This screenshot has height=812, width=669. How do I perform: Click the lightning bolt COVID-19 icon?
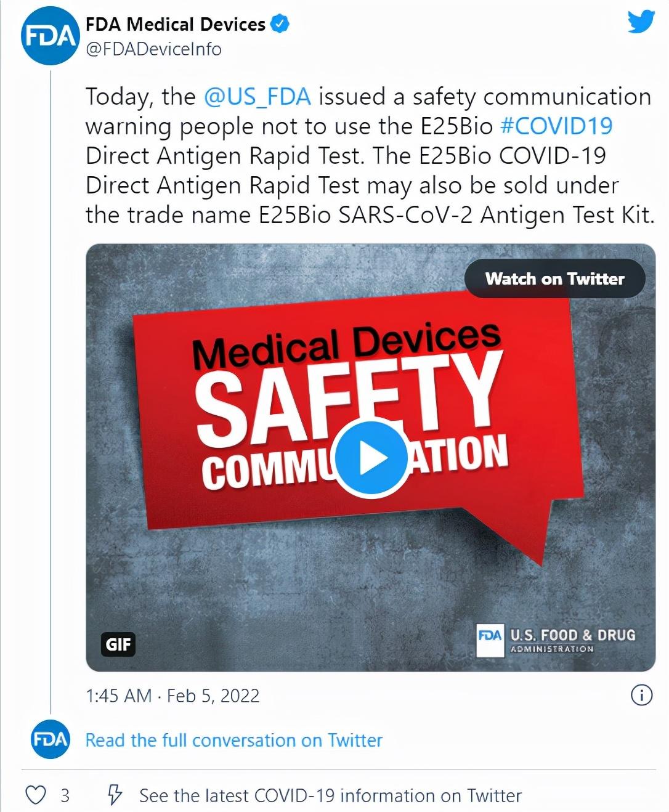(x=115, y=795)
